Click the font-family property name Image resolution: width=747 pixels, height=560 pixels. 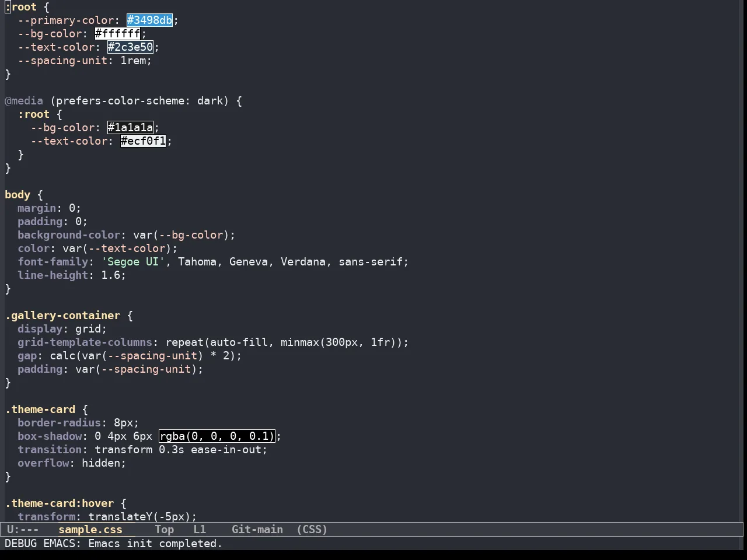53,262
